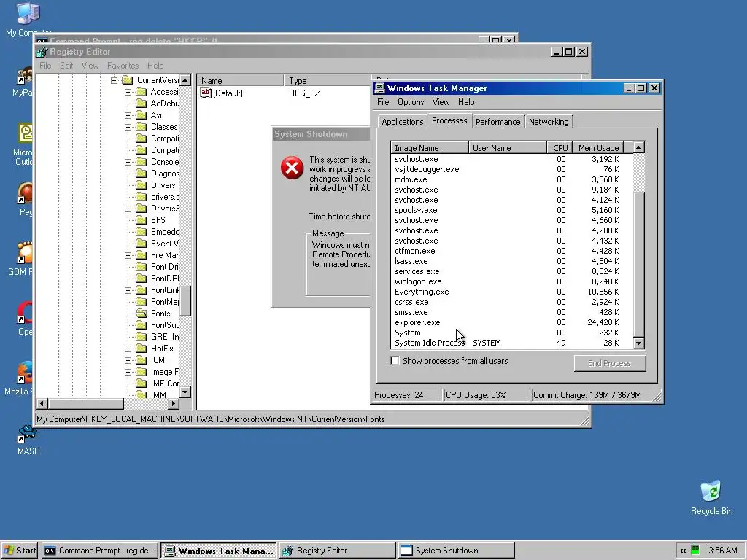Select the FontSubstitutes folder icon
This screenshot has height=560, width=747.
(x=141, y=325)
